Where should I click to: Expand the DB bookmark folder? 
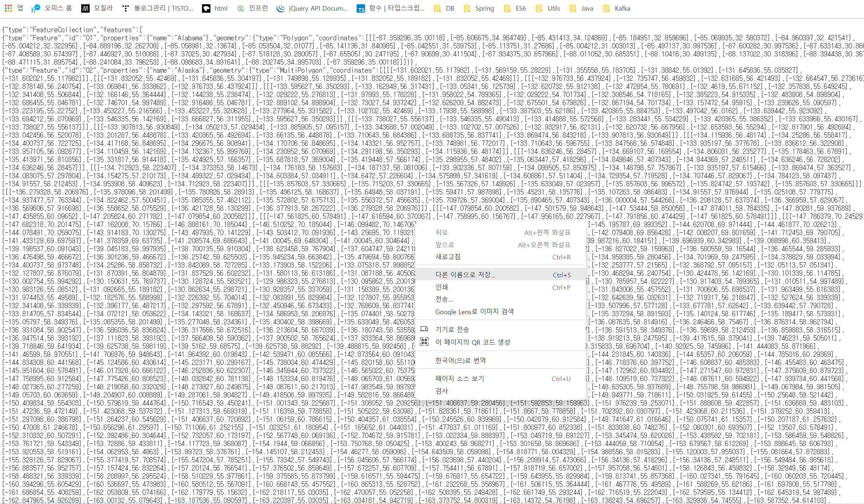444,8
